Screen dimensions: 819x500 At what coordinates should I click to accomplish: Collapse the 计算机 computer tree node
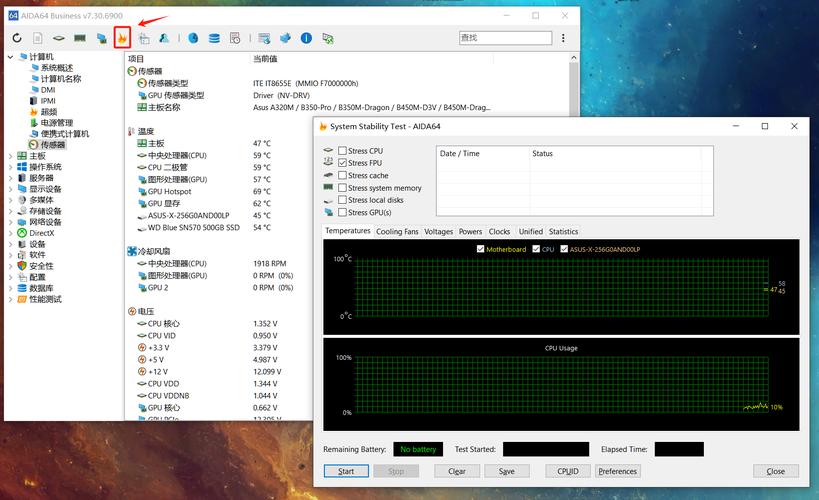(x=9, y=57)
